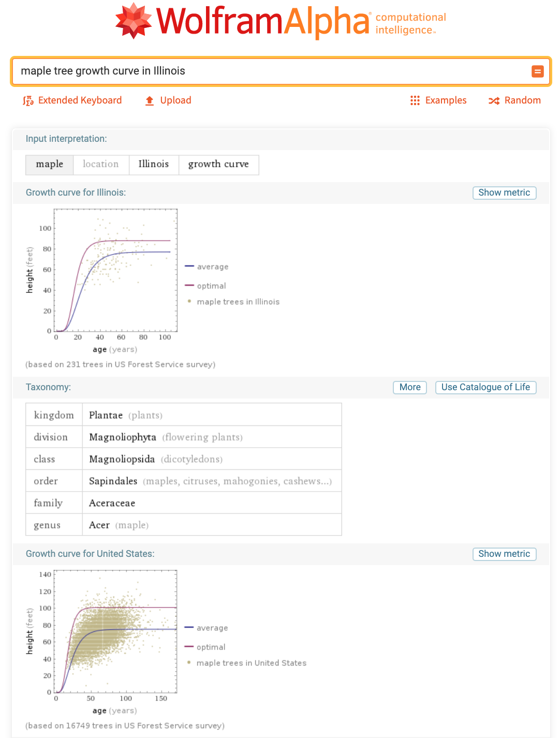The width and height of the screenshot is (560, 738).
Task: Open the Sapindales order entry
Action: point(113,481)
